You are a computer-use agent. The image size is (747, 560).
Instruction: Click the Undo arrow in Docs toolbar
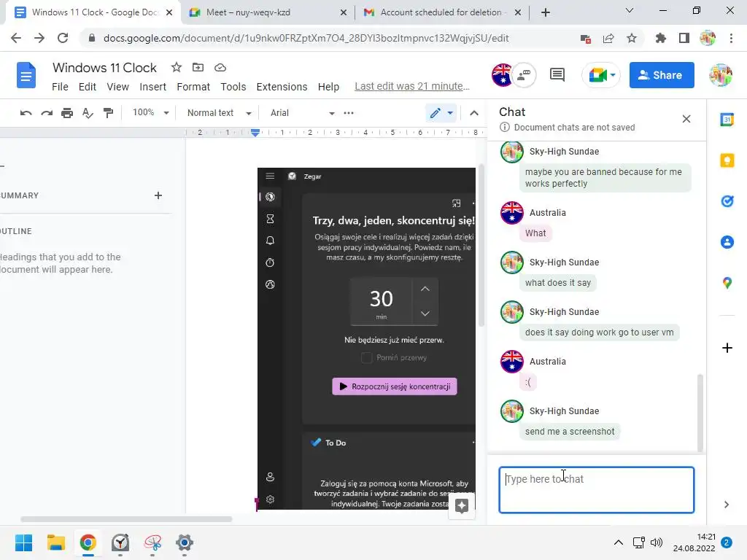click(x=26, y=113)
